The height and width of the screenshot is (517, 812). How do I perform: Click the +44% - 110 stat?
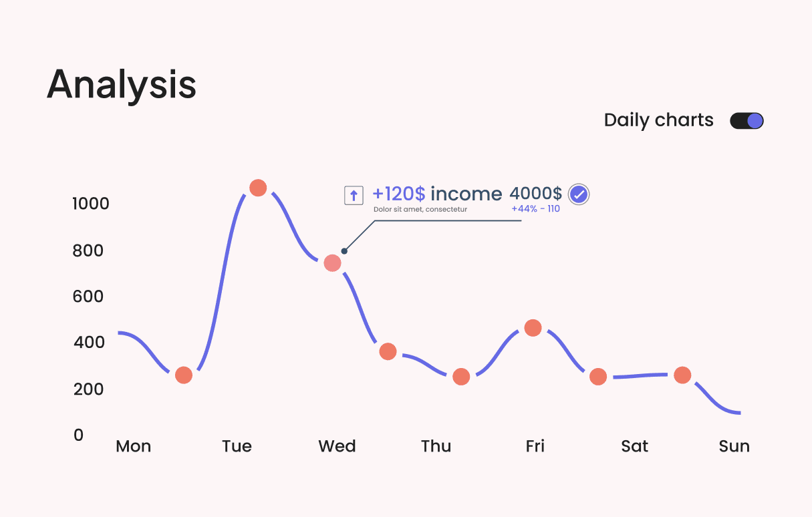535,209
